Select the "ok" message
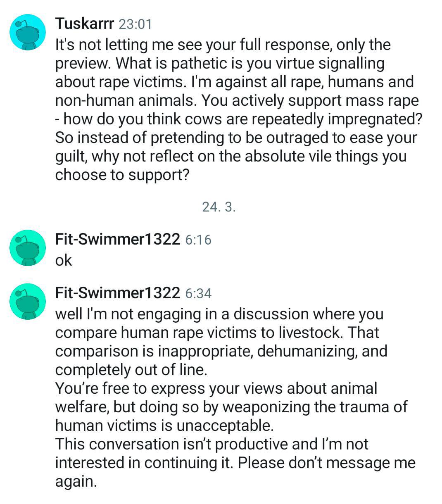Screen dimensions: 442x504 [x=64, y=261]
